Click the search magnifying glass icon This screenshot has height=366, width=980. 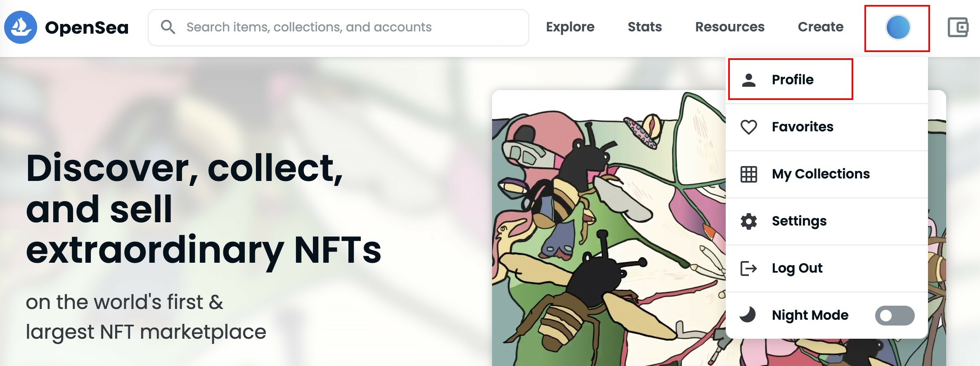click(x=168, y=27)
